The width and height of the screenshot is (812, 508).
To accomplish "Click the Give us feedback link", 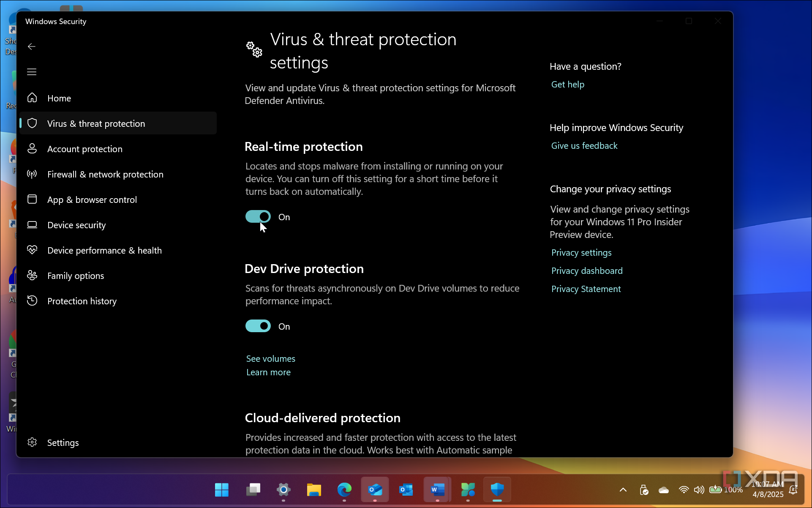I will tap(584, 146).
